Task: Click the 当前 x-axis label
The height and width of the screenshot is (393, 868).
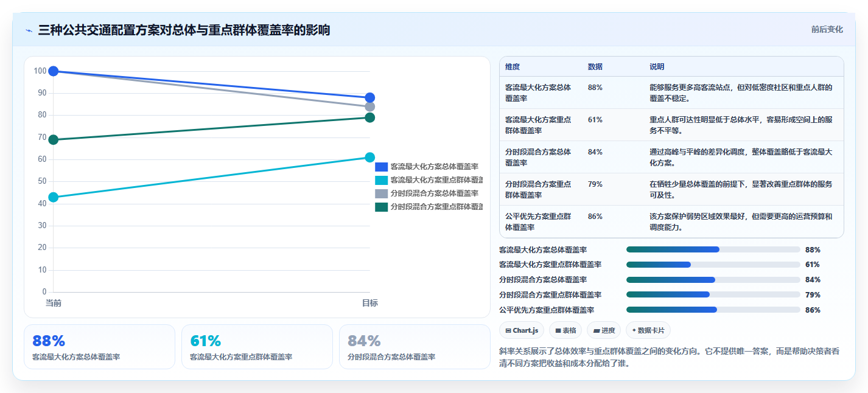Action: coord(54,303)
